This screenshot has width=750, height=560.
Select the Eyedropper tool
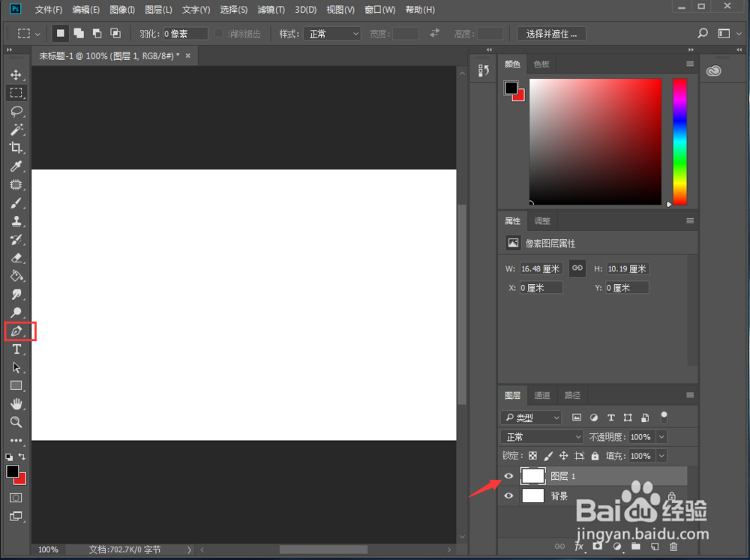(16, 166)
